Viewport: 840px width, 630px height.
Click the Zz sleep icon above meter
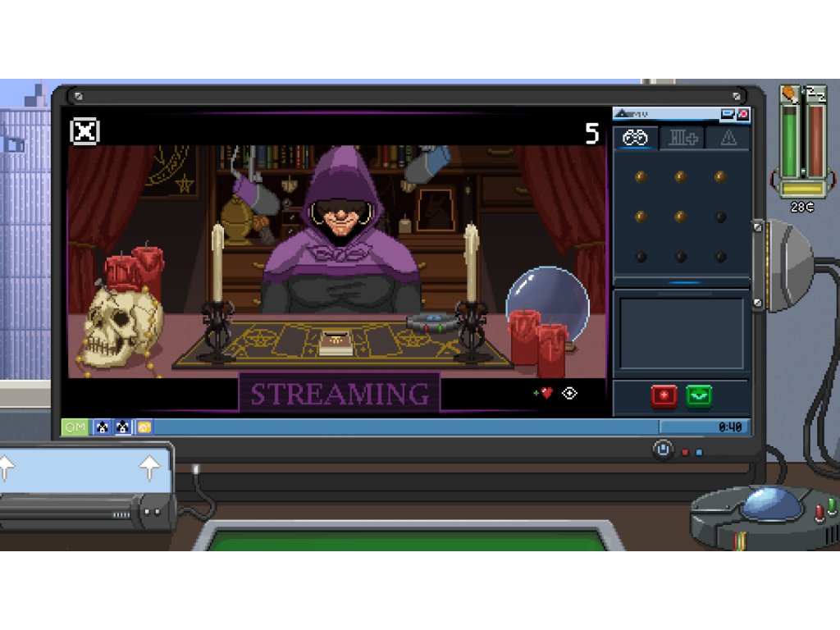click(x=816, y=94)
